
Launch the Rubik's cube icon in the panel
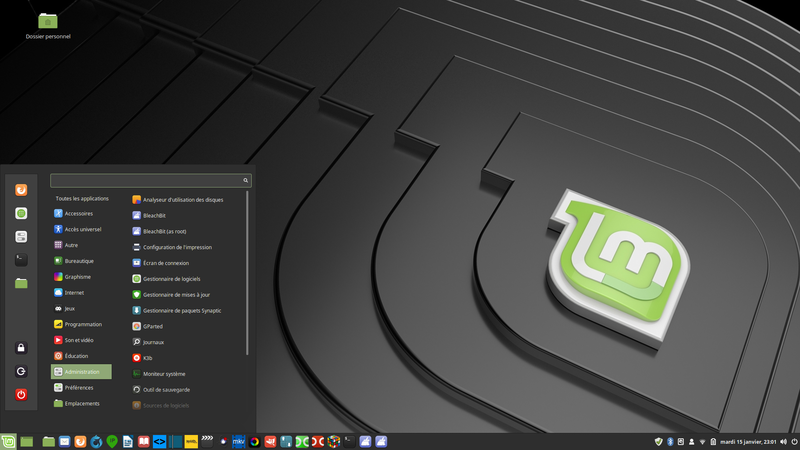point(334,442)
